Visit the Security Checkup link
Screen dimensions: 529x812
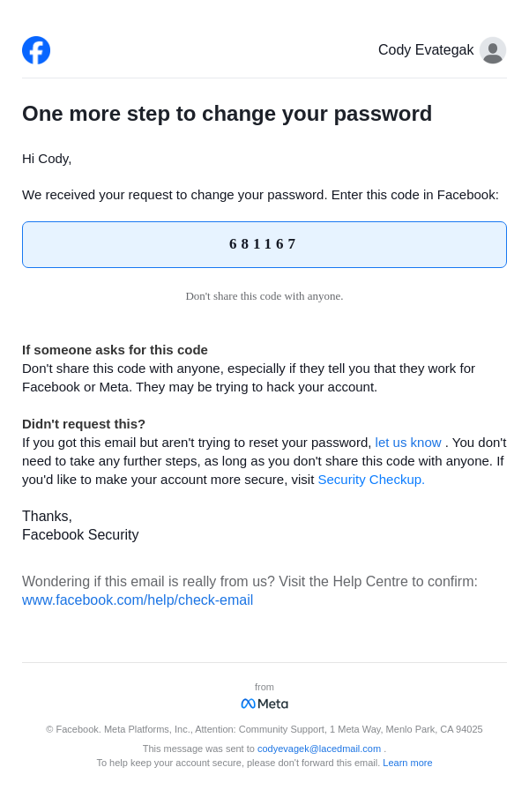pos(371,480)
